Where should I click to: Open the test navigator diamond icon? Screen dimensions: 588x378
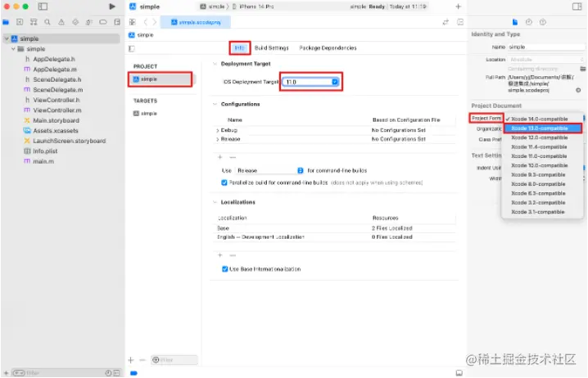coord(75,22)
